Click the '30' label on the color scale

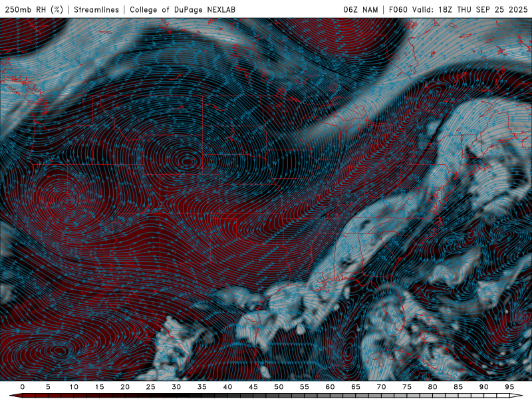point(176,387)
